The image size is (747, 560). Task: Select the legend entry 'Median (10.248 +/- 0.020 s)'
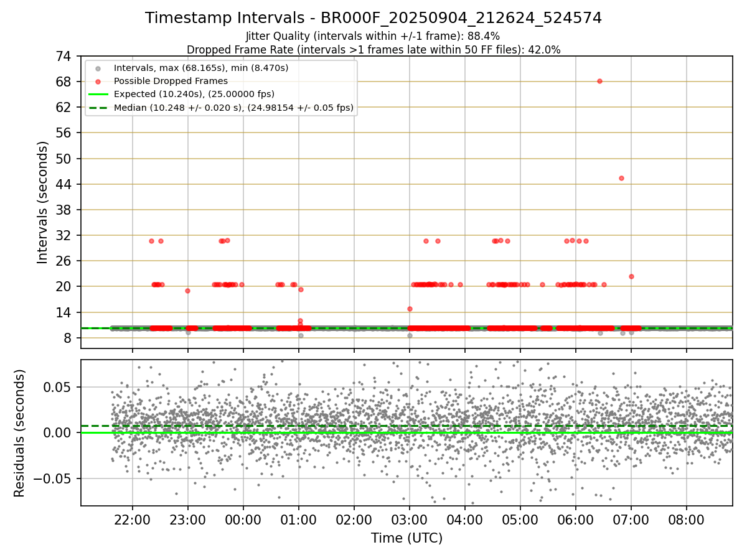tap(233, 108)
